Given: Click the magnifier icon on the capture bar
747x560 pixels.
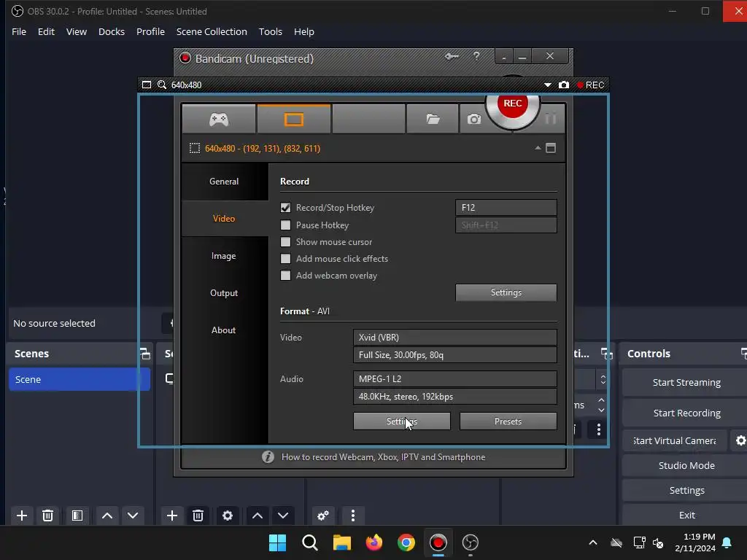Looking at the screenshot, I should tap(162, 85).
